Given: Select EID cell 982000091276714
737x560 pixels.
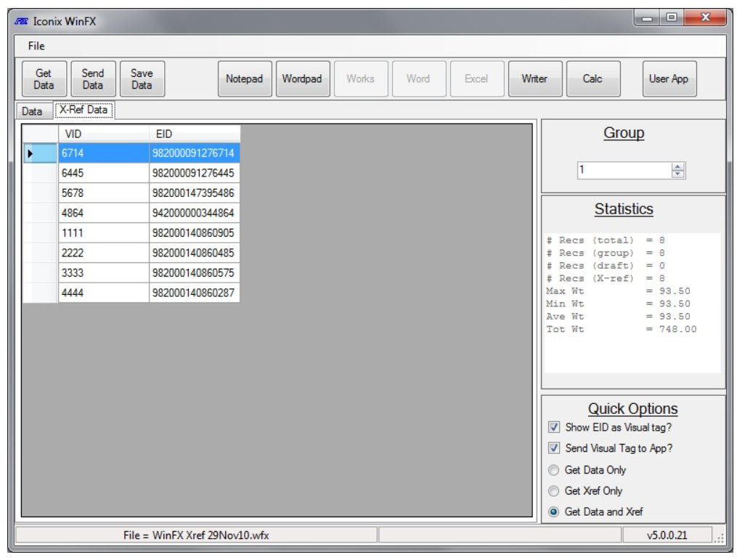Looking at the screenshot, I should pyautogui.click(x=195, y=153).
